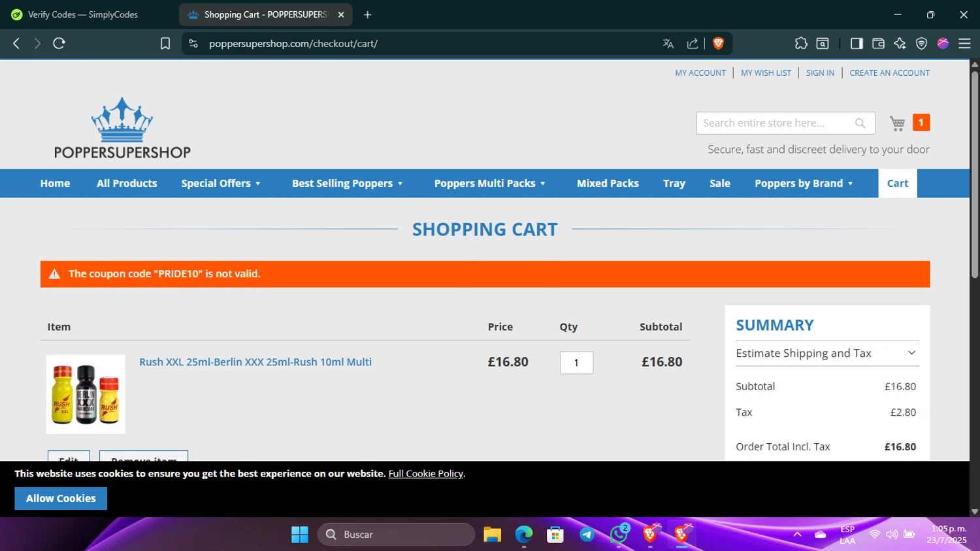Viewport: 980px width, 551px height.
Task: Open My Account link
Action: coord(700,73)
